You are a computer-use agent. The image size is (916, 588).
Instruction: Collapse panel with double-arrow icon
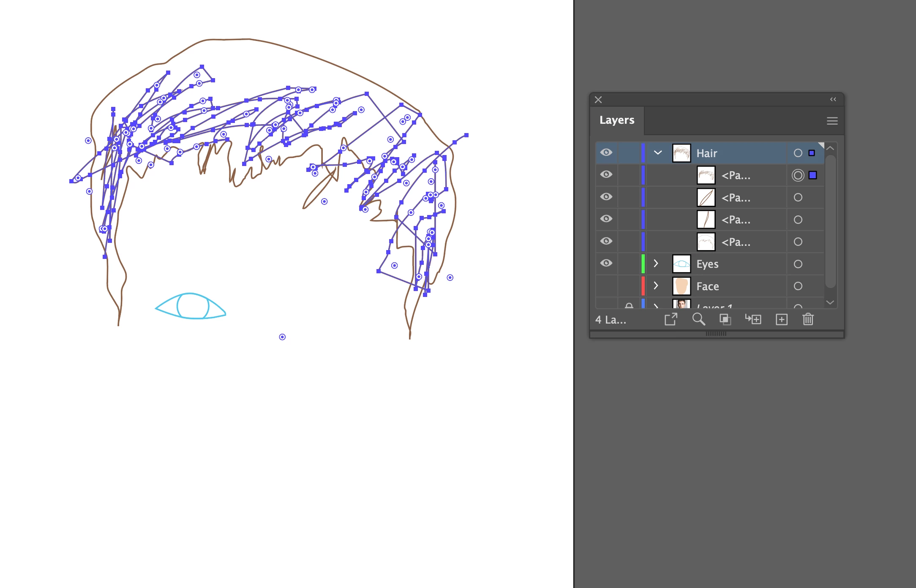coord(833,100)
